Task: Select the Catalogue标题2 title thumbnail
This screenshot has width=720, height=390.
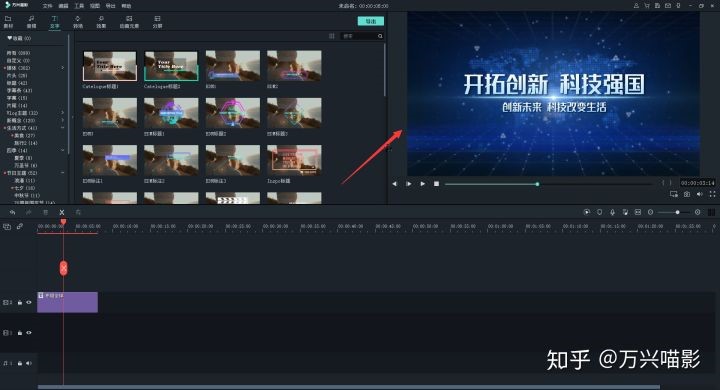Action: coord(171,66)
